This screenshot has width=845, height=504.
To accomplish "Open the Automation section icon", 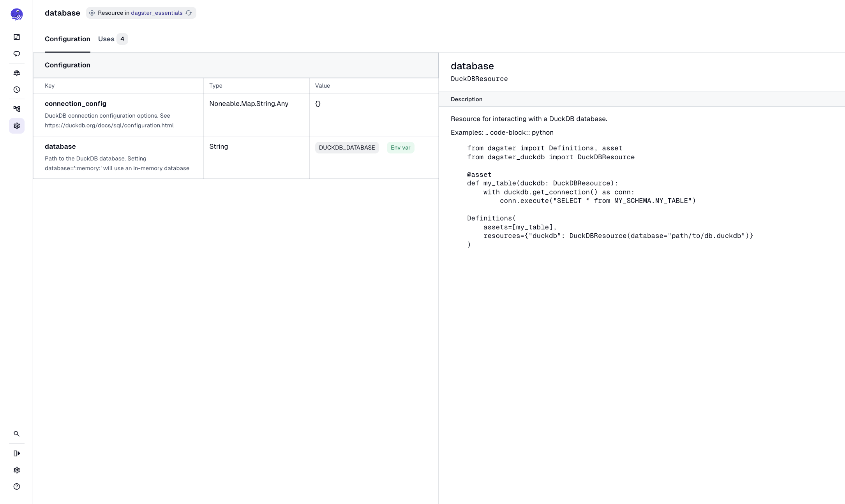I will click(x=17, y=72).
